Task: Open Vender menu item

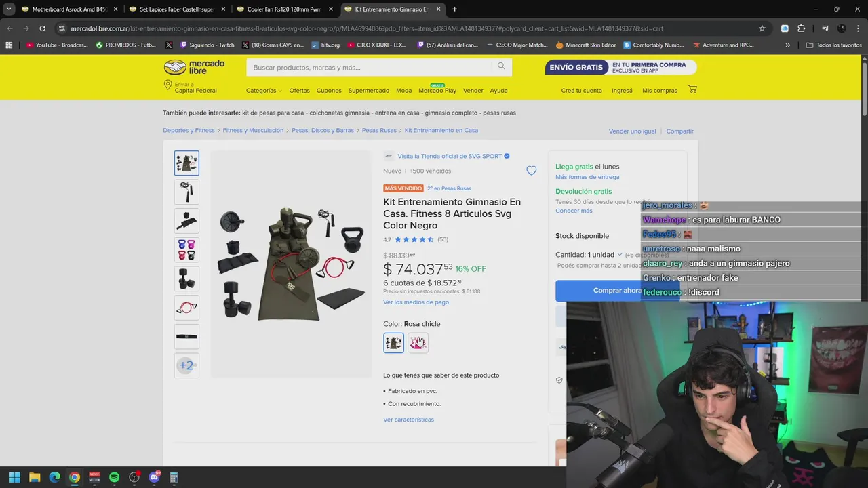Action: click(473, 91)
